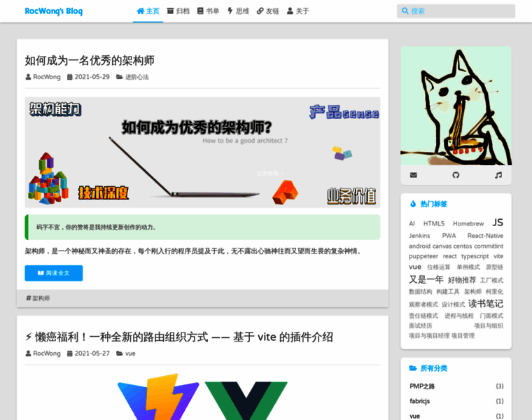Select the HTML5 tag

[433, 223]
